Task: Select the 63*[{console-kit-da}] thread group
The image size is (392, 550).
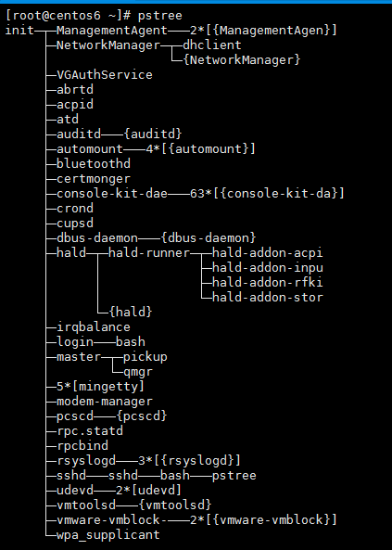Action: [267, 194]
